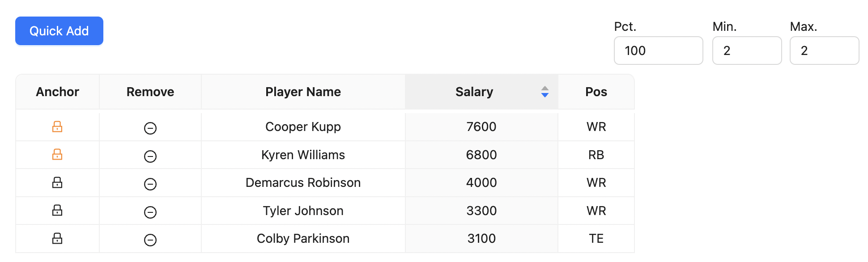This screenshot has height=262, width=868.
Task: Click the Salary sort arrows
Action: 545,92
